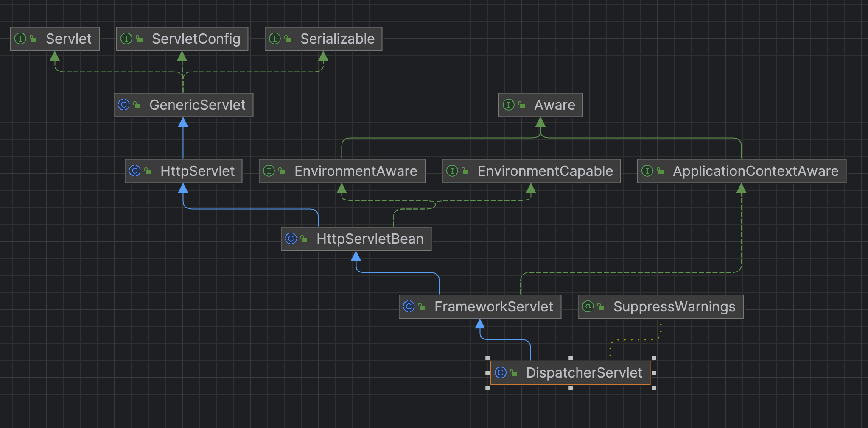Click the public visibility icon on Servlet

34,39
